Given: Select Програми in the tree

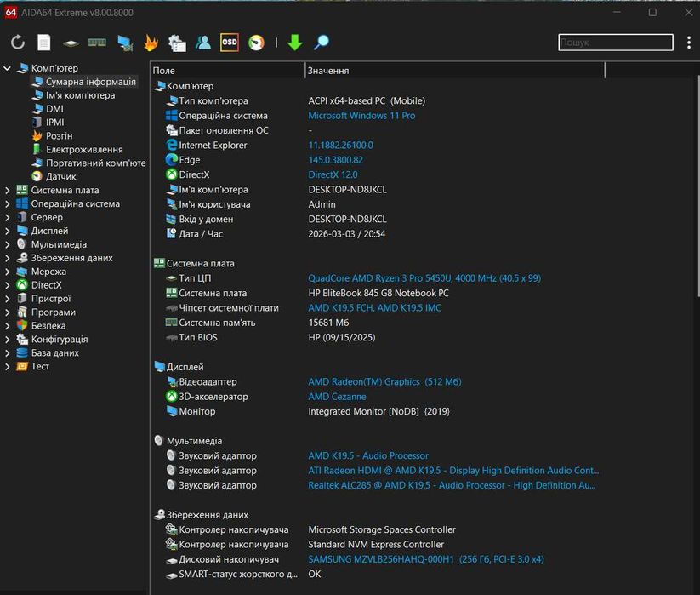Looking at the screenshot, I should [53, 312].
